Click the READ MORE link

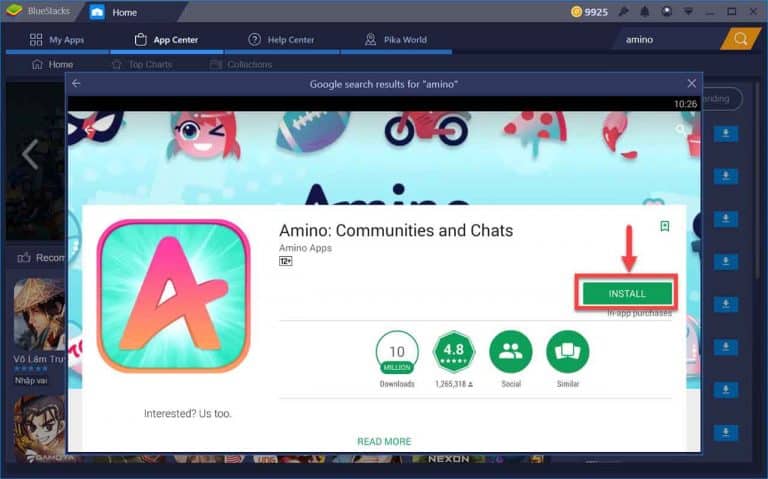384,441
